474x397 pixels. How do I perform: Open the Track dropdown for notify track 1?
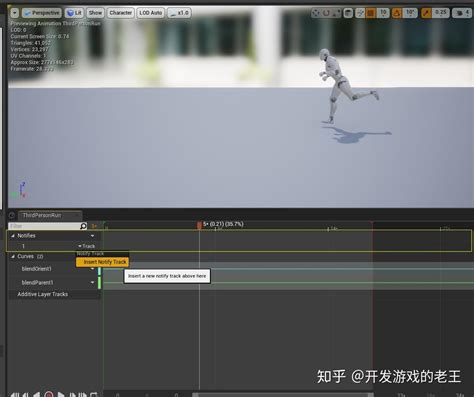[86, 246]
